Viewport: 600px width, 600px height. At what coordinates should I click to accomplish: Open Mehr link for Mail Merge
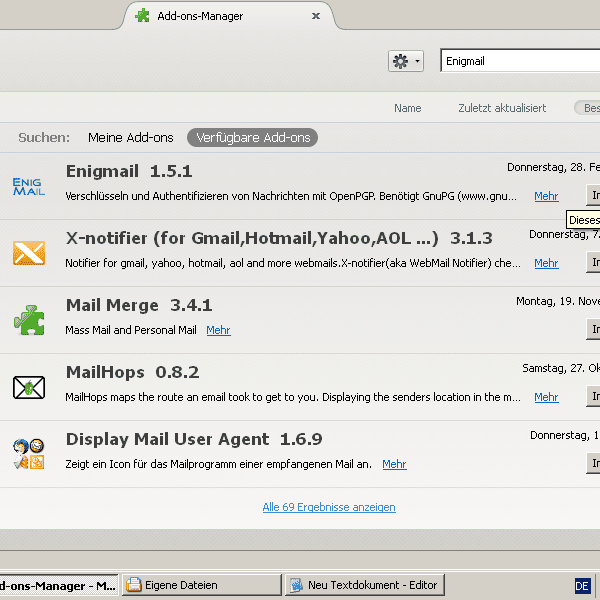(218, 330)
